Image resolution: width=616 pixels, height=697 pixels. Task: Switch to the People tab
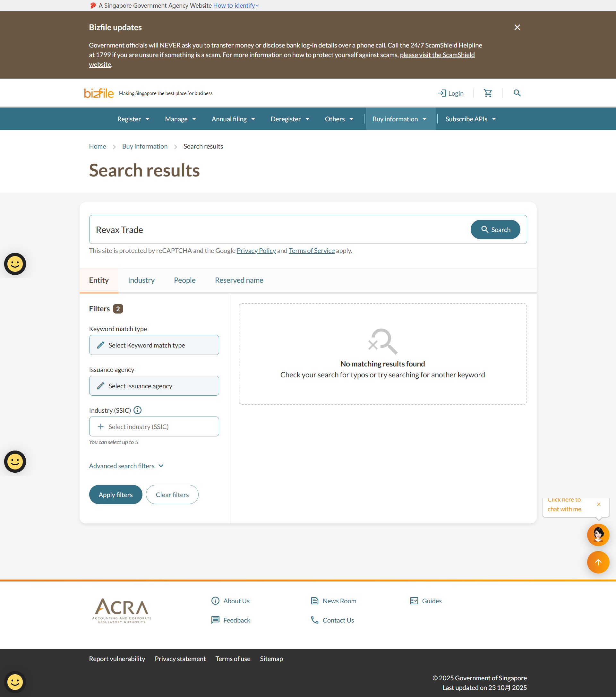185,280
